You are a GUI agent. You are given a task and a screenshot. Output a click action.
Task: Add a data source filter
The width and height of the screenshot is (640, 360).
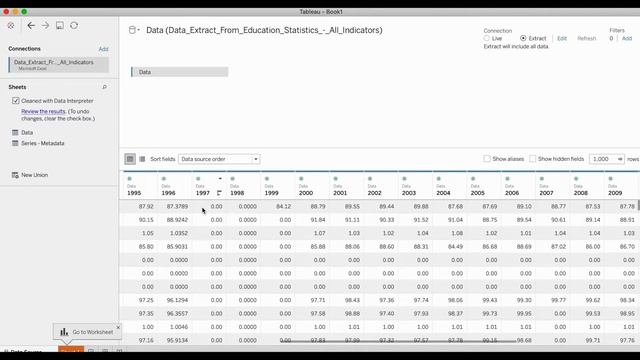tap(627, 38)
